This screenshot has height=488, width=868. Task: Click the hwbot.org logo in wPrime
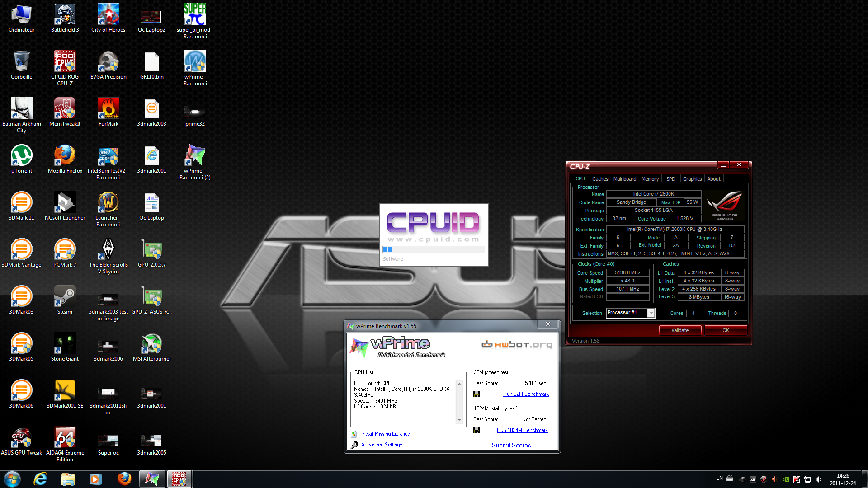[x=516, y=345]
